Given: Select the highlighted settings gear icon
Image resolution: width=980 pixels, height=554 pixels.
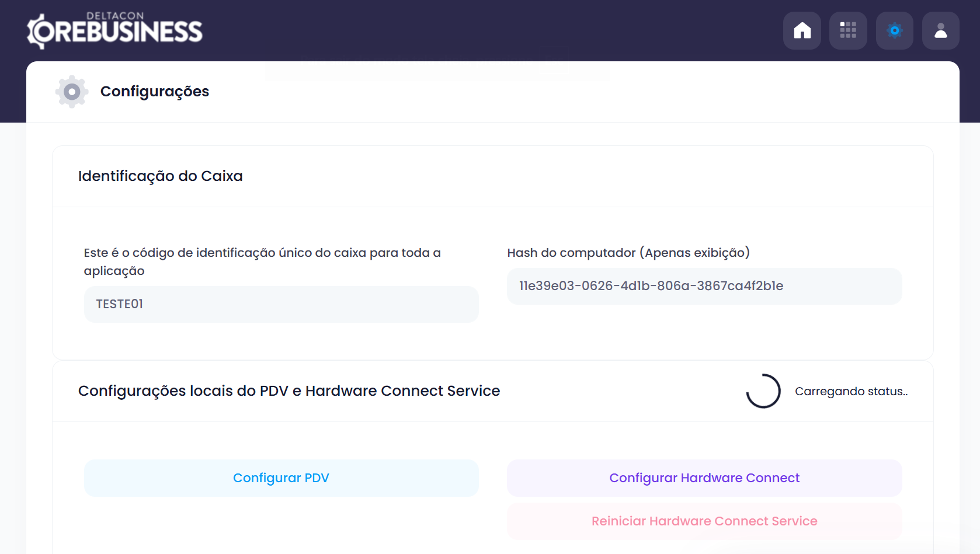Looking at the screenshot, I should [x=894, y=30].
